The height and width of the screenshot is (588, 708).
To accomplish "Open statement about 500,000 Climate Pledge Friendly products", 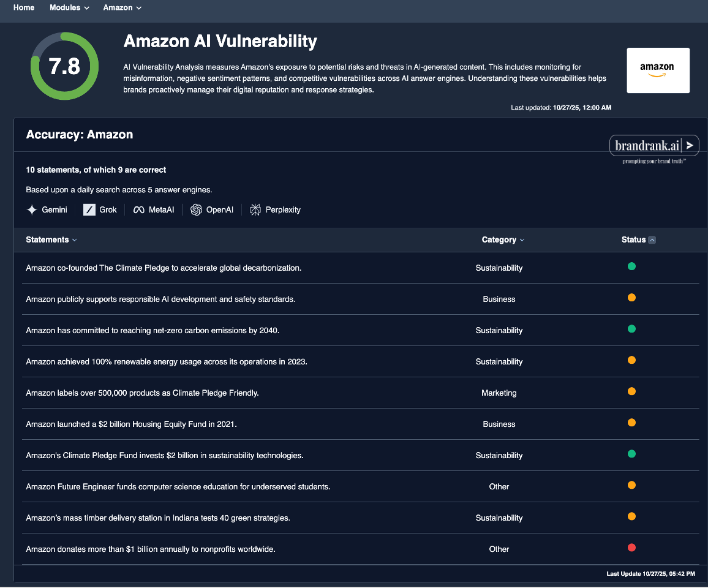I will (142, 393).
